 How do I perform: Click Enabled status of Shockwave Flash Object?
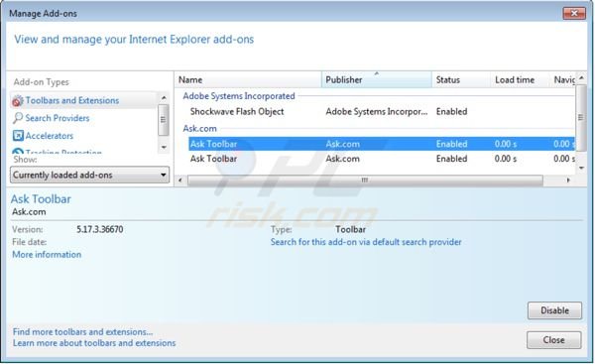tap(451, 112)
